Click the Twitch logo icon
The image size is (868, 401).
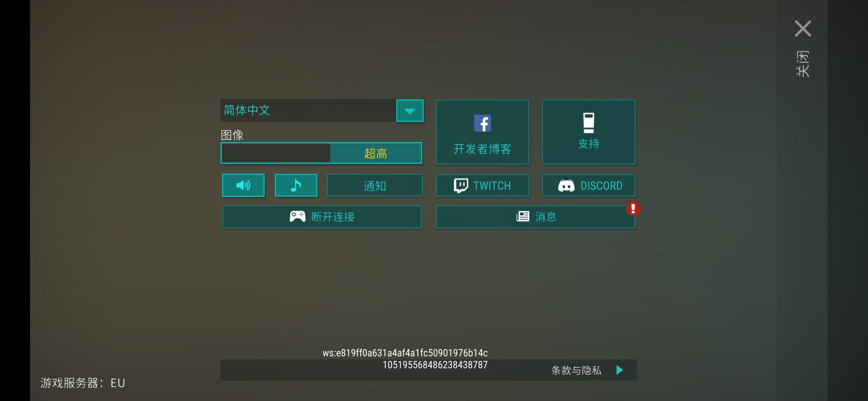(461, 186)
